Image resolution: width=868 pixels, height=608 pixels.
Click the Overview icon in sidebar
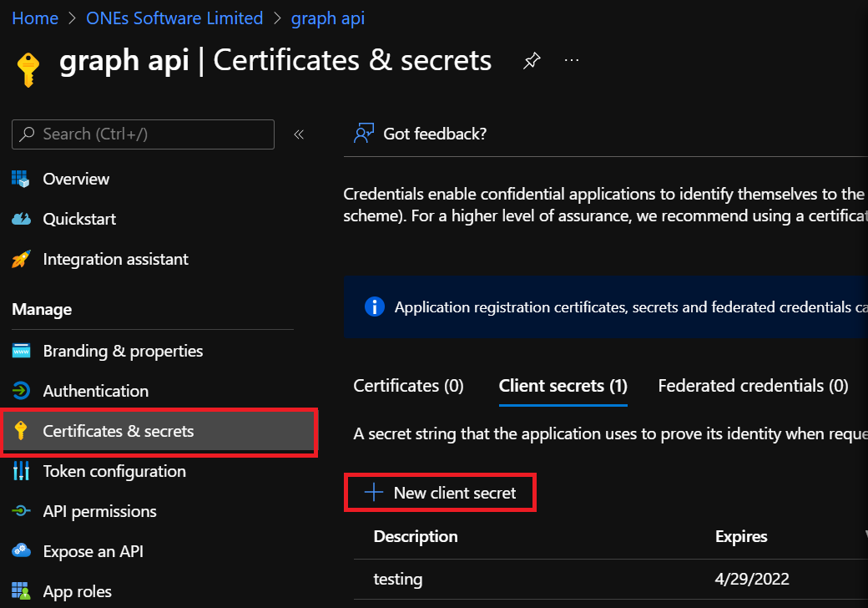point(21,179)
